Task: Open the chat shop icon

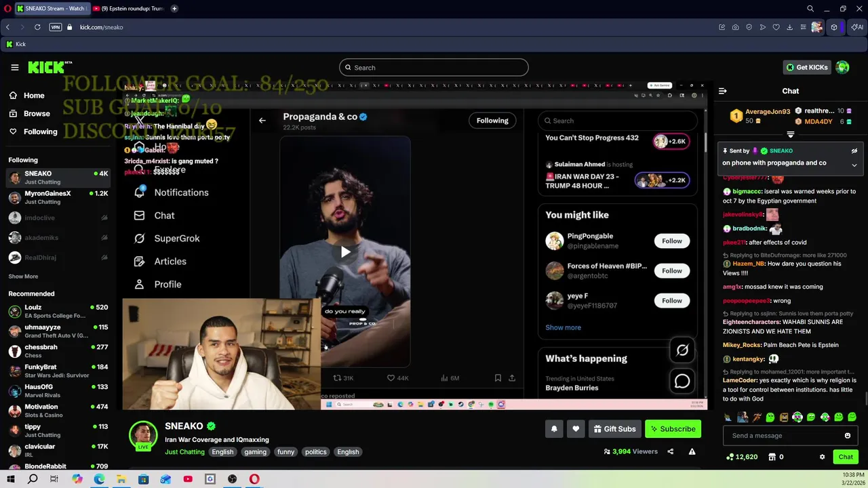Action: click(772, 457)
